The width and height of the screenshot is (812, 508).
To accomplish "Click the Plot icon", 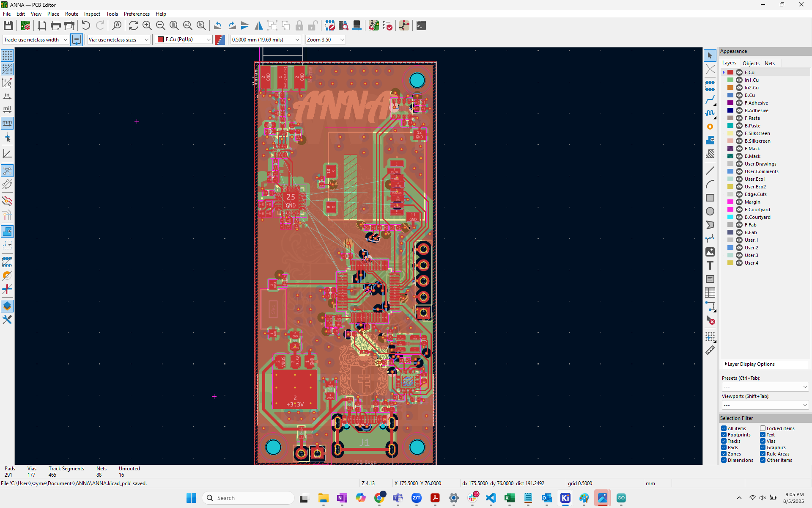I will (69, 26).
